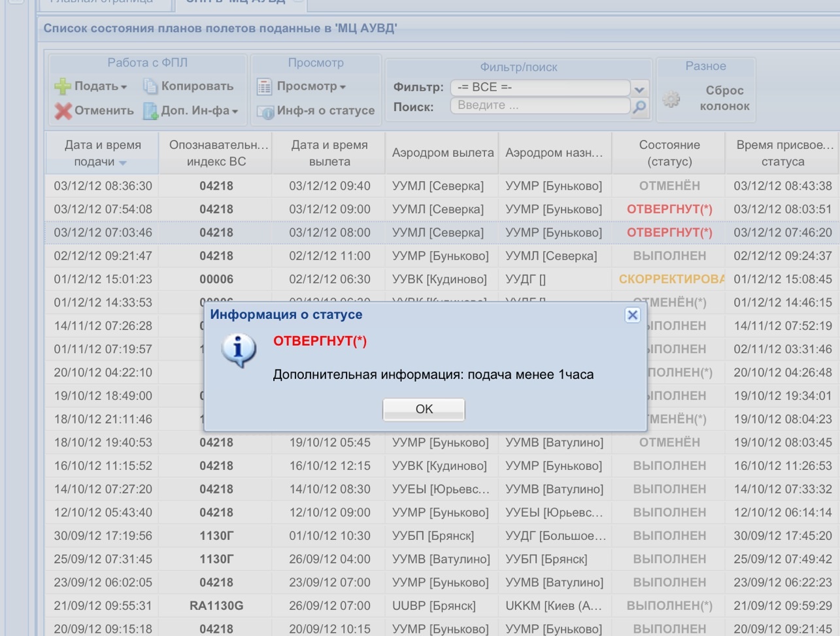Click the magnifier search icon

pos(639,106)
